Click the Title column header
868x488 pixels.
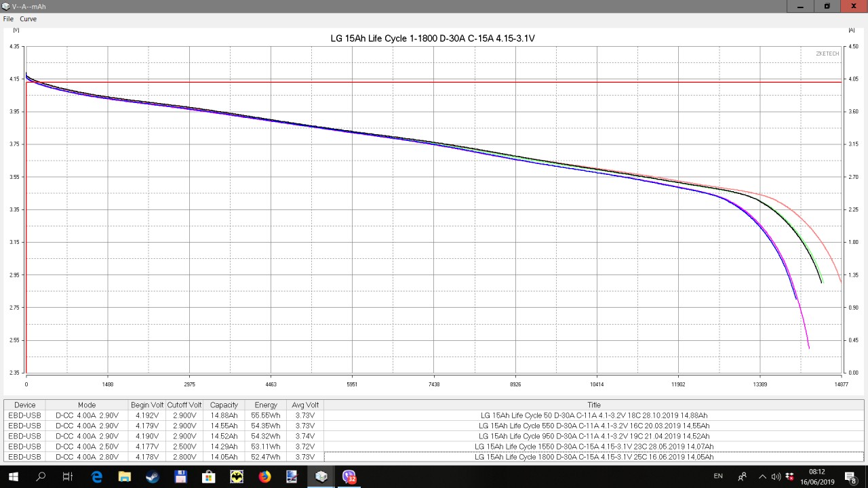[x=594, y=405]
